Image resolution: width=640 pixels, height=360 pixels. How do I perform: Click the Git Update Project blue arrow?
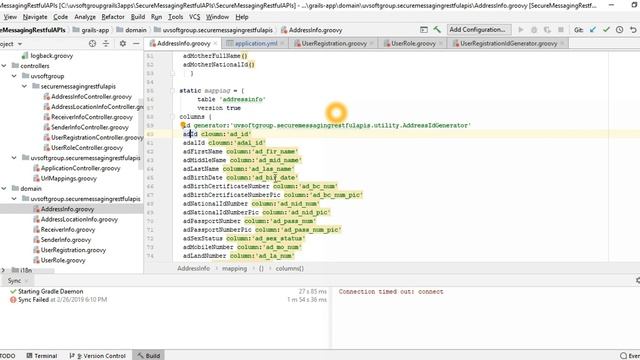point(593,30)
